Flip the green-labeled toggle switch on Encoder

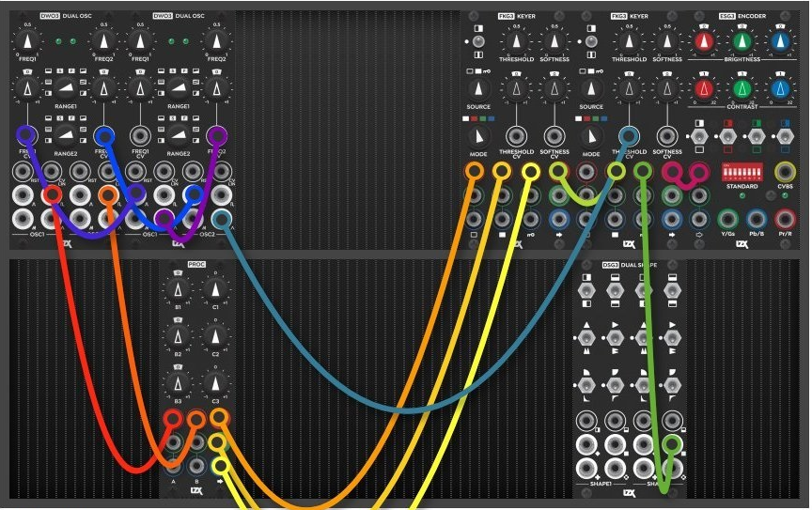(x=756, y=137)
